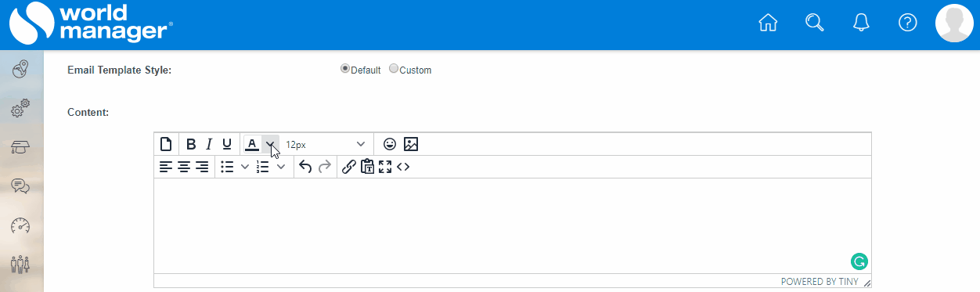Insert an emoticon into content
The image size is (980, 292).
[x=390, y=144]
